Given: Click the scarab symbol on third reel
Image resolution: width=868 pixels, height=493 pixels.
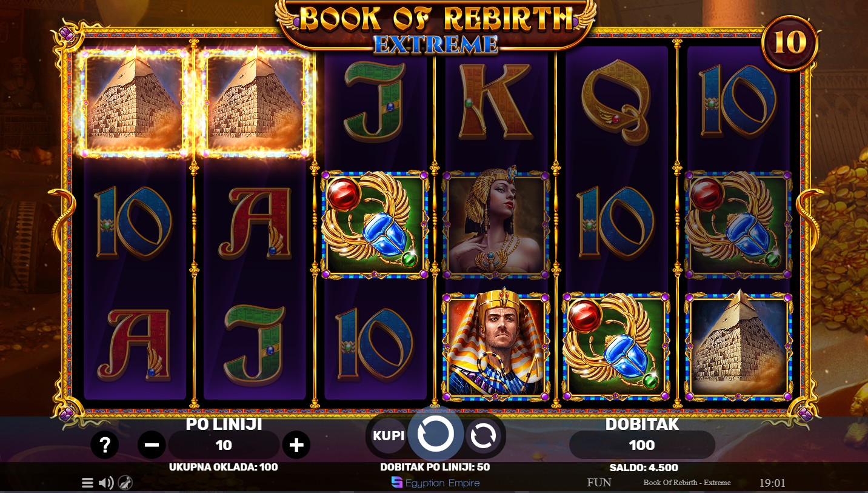Looking at the screenshot, I should click(x=375, y=225).
